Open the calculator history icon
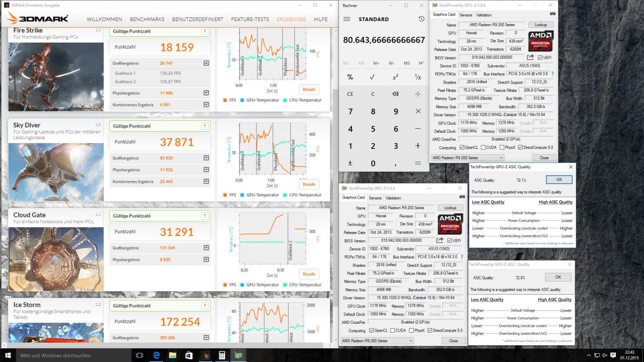The width and height of the screenshot is (644, 362). point(421,19)
